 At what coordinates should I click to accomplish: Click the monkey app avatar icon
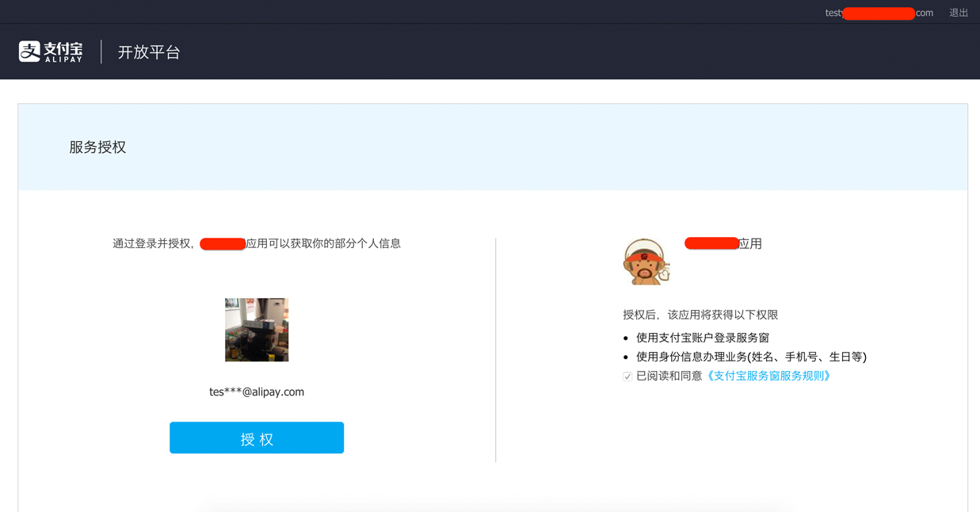point(646,262)
